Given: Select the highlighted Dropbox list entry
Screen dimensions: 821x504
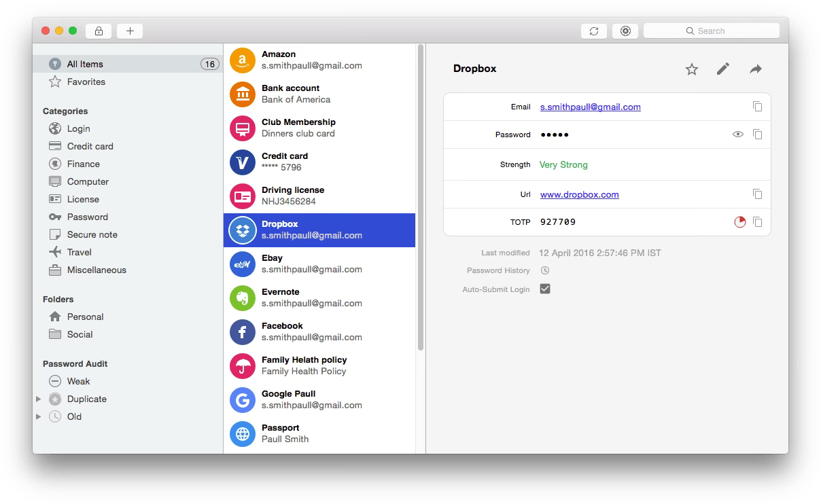Looking at the screenshot, I should pyautogui.click(x=319, y=230).
